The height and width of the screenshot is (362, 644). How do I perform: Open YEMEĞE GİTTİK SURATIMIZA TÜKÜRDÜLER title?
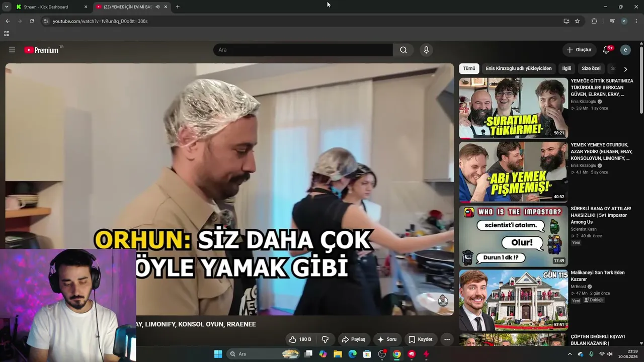[x=602, y=87]
